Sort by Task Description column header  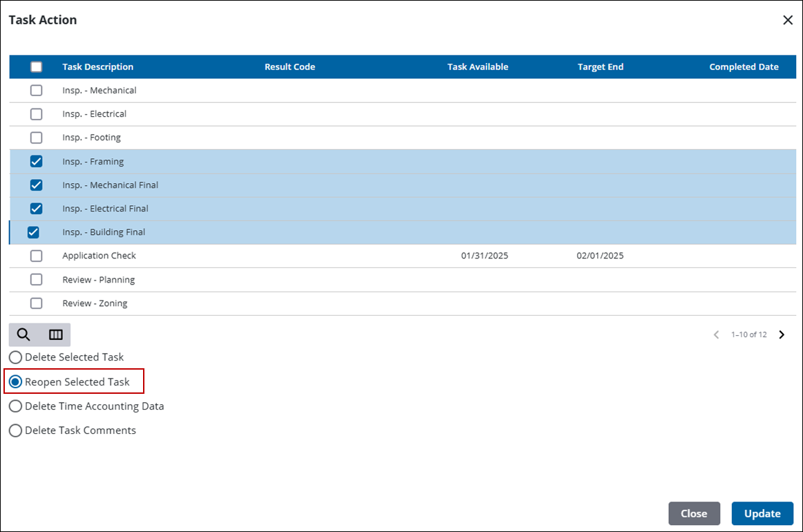pos(97,67)
